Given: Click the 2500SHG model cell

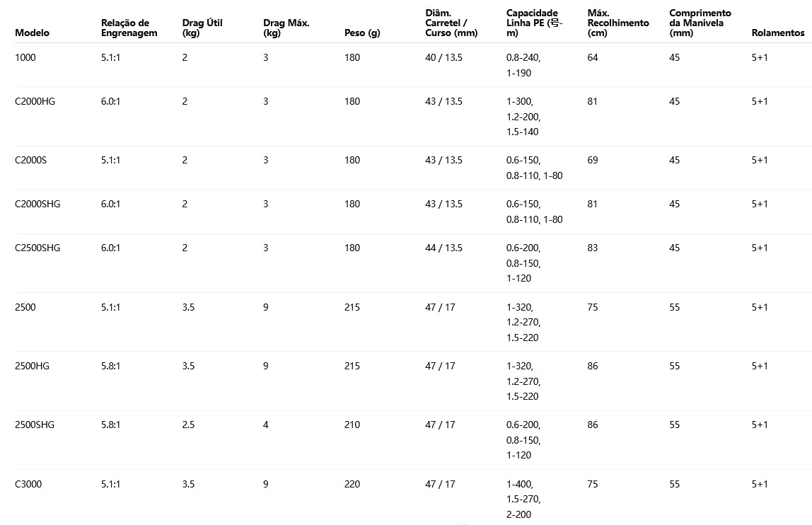Looking at the screenshot, I should tap(35, 425).
